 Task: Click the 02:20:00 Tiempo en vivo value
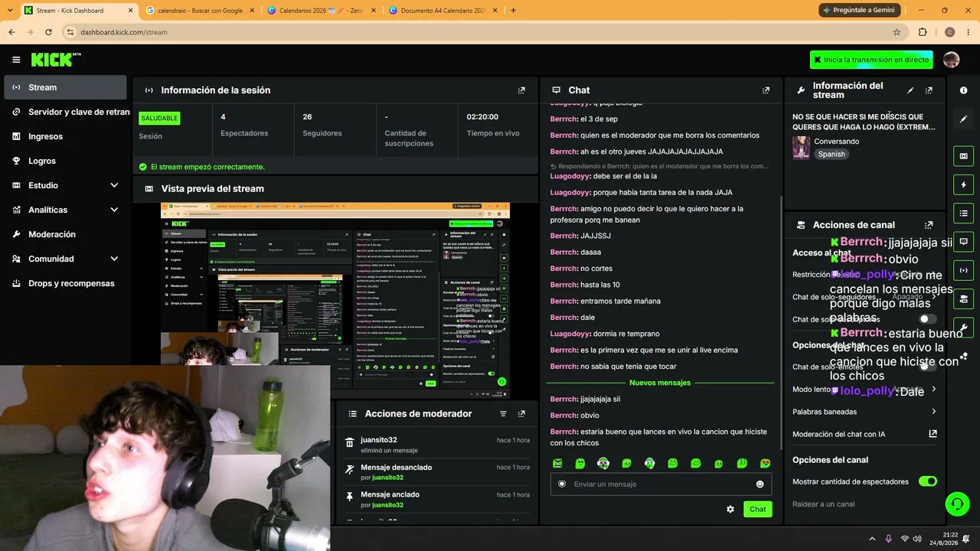point(482,117)
